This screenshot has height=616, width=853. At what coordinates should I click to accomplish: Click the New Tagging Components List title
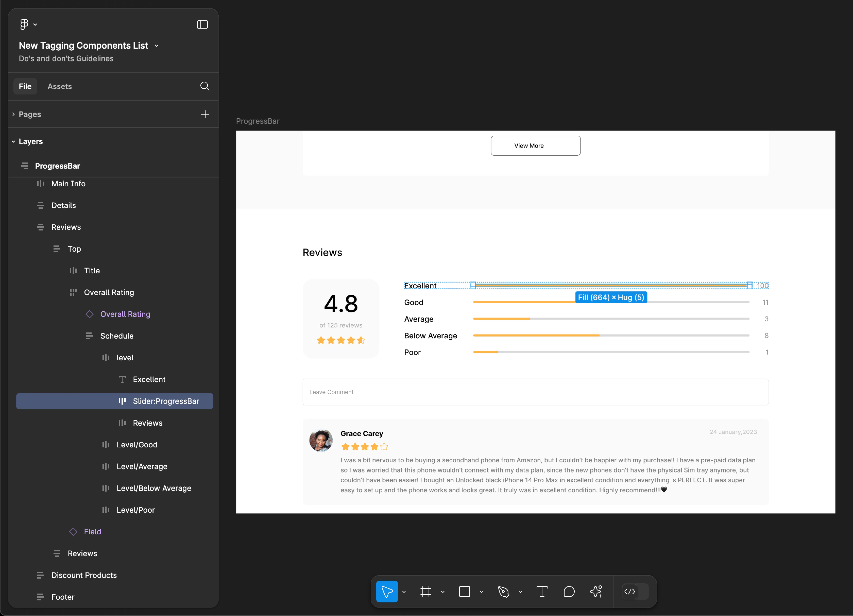click(84, 45)
